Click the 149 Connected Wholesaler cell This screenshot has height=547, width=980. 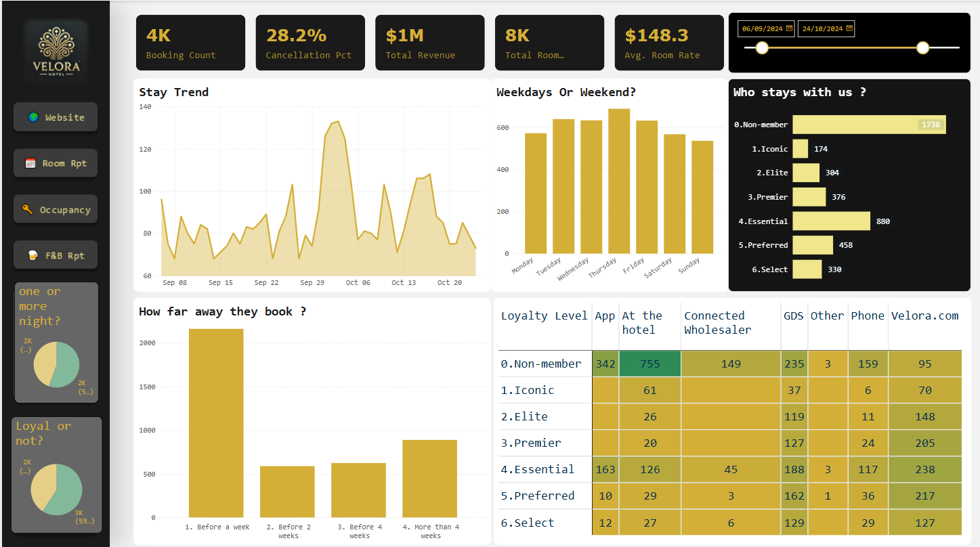pos(731,364)
